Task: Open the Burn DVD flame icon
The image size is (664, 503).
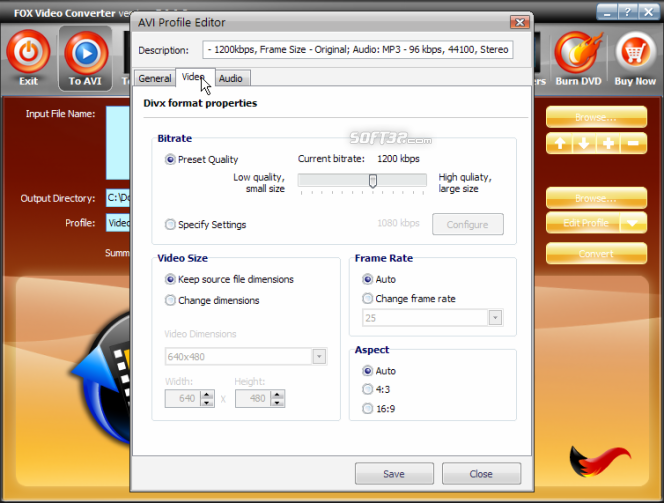Action: point(578,53)
